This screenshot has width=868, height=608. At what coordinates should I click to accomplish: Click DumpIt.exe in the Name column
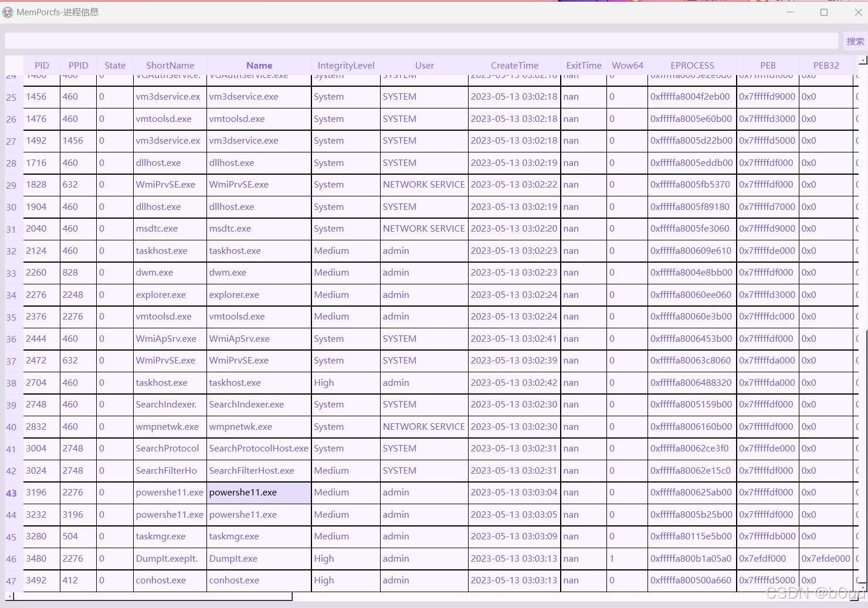[x=259, y=559]
